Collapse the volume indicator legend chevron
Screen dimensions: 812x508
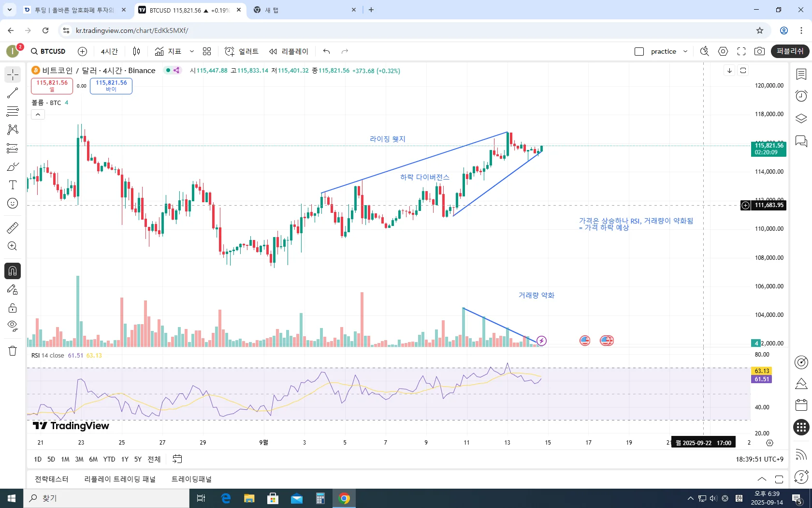coord(38,115)
